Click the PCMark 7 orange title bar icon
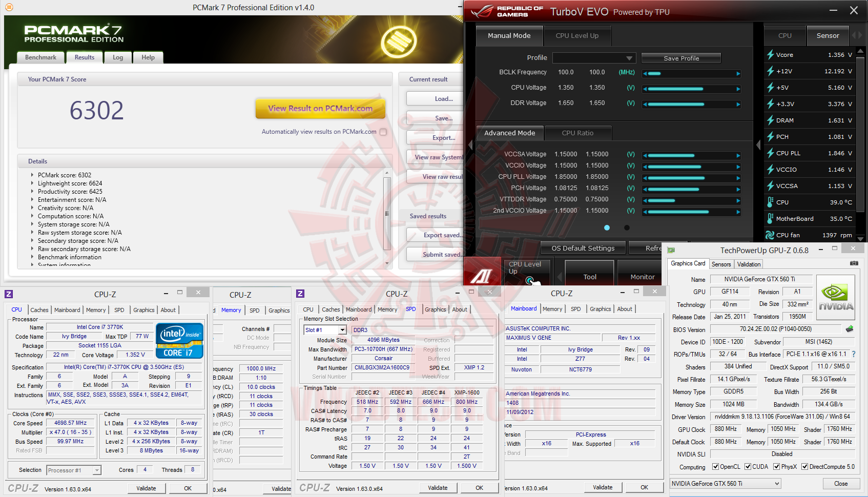Viewport: 868px width, 497px height. [9, 7]
